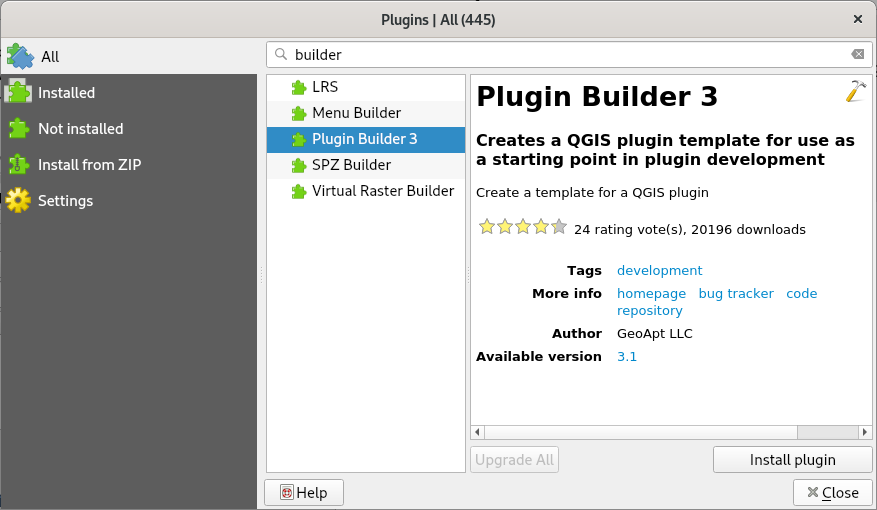Click the SPZ Builder plugin icon

[299, 166]
